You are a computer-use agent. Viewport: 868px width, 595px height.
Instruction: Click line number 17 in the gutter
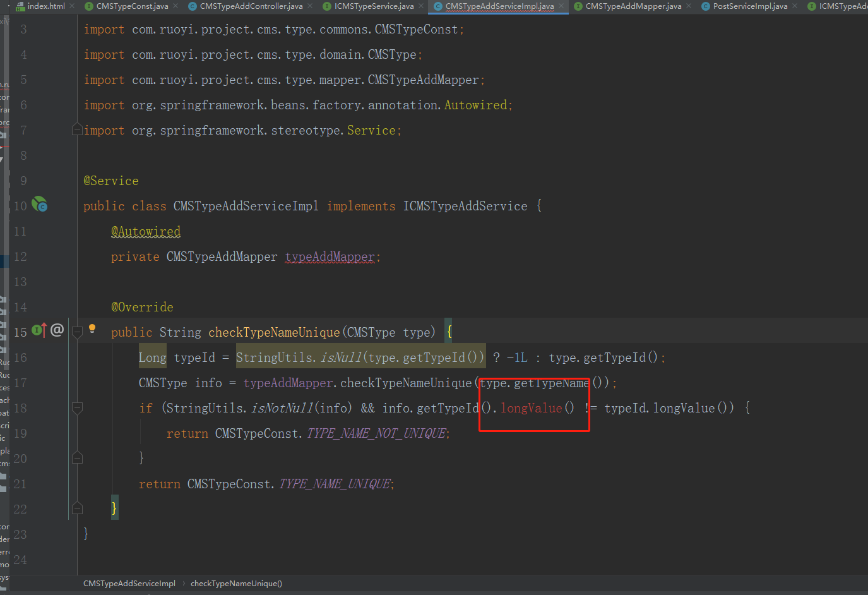click(20, 383)
